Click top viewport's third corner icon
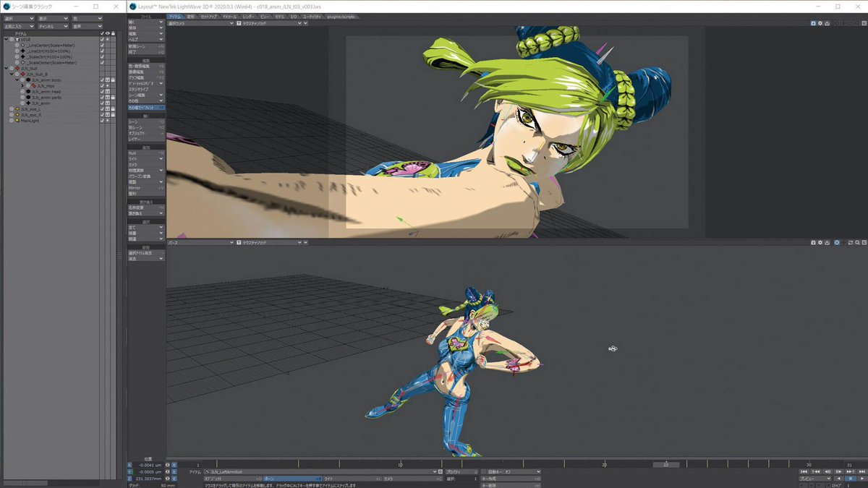 tap(827, 23)
